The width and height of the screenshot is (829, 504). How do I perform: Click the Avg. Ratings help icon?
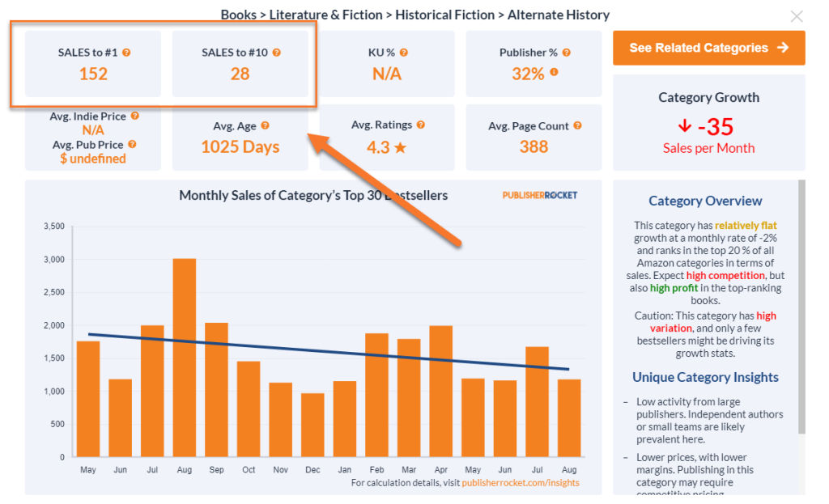421,125
